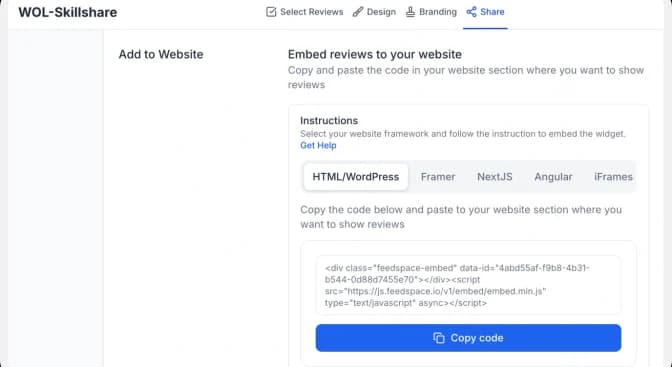
Task: Click the copy icon in Copy code button
Action: point(438,338)
